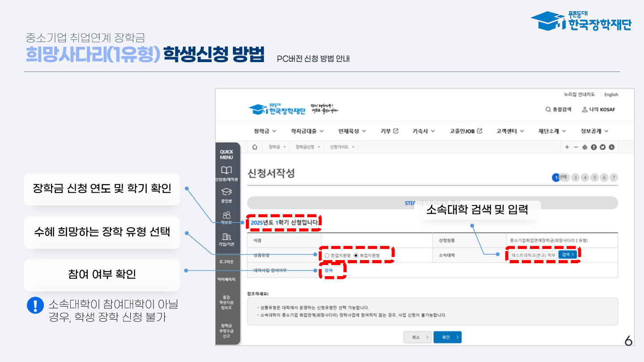Click the blue 검색 button for 소속대학
This screenshot has height=362, width=644.
(567, 254)
